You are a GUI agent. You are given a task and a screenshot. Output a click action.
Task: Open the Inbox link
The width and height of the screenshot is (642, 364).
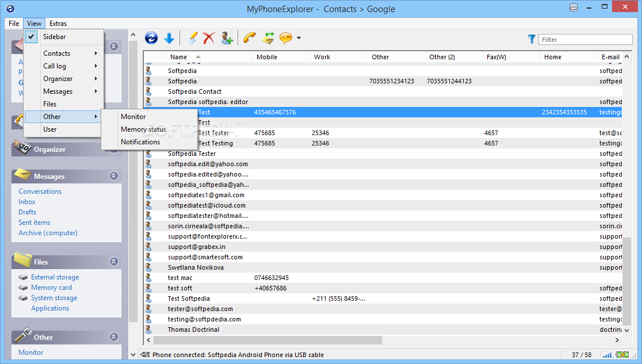[x=27, y=202]
